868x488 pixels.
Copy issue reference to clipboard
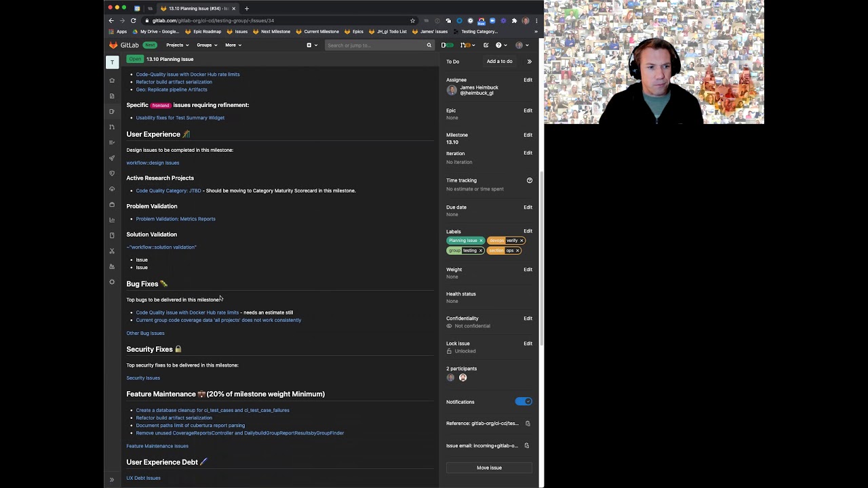pyautogui.click(x=528, y=424)
